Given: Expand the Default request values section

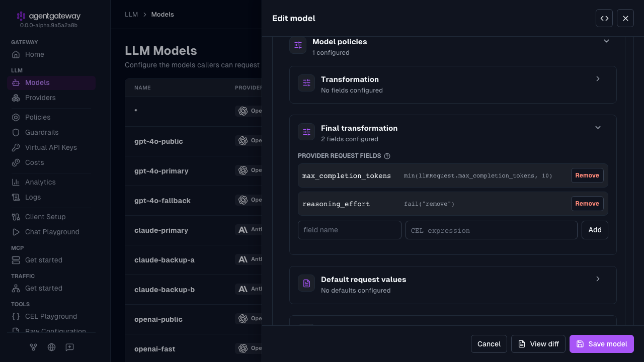Looking at the screenshot, I should (x=598, y=279).
